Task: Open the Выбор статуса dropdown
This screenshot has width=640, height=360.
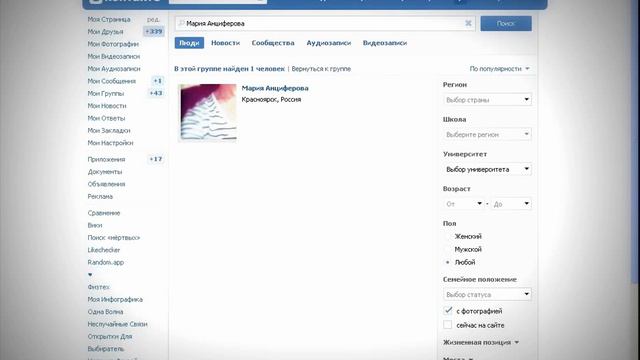Action: click(x=487, y=294)
